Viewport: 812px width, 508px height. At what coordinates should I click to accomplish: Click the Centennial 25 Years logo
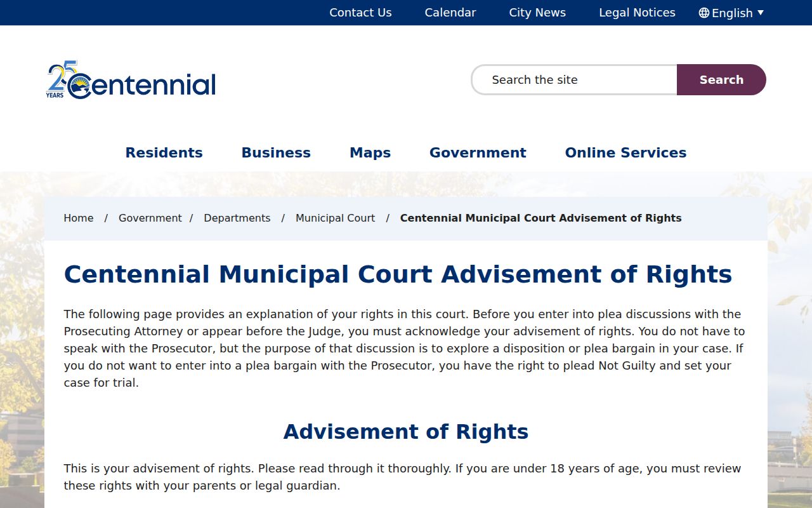click(x=131, y=80)
